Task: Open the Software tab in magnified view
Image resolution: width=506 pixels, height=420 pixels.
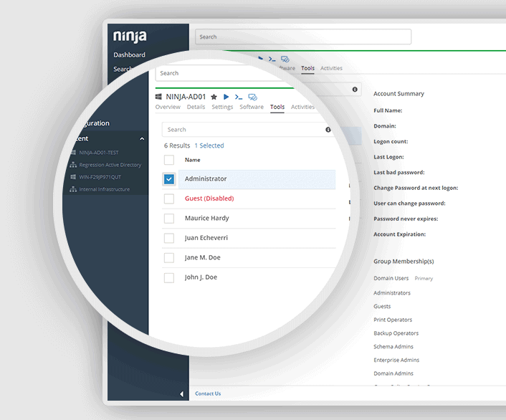Action: pyautogui.click(x=252, y=107)
